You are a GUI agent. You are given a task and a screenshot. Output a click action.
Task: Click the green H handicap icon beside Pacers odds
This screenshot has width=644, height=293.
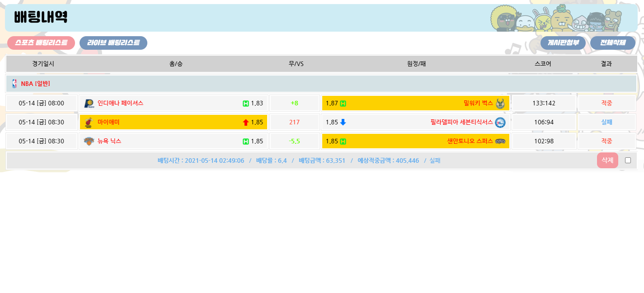[x=246, y=104]
